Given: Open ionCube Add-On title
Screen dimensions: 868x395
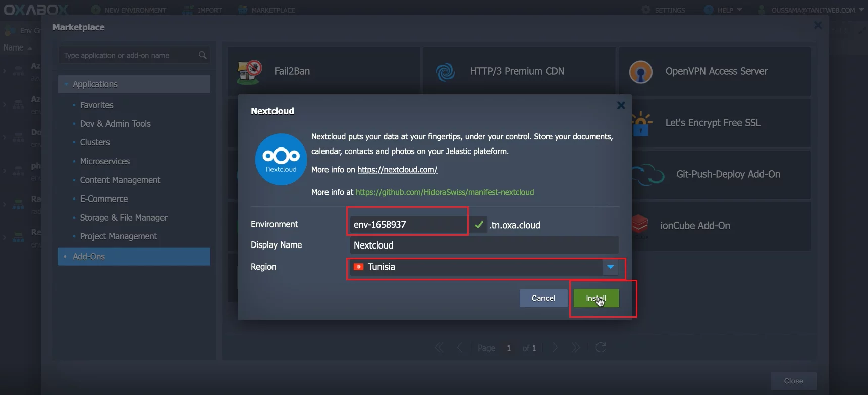Looking at the screenshot, I should coord(695,226).
